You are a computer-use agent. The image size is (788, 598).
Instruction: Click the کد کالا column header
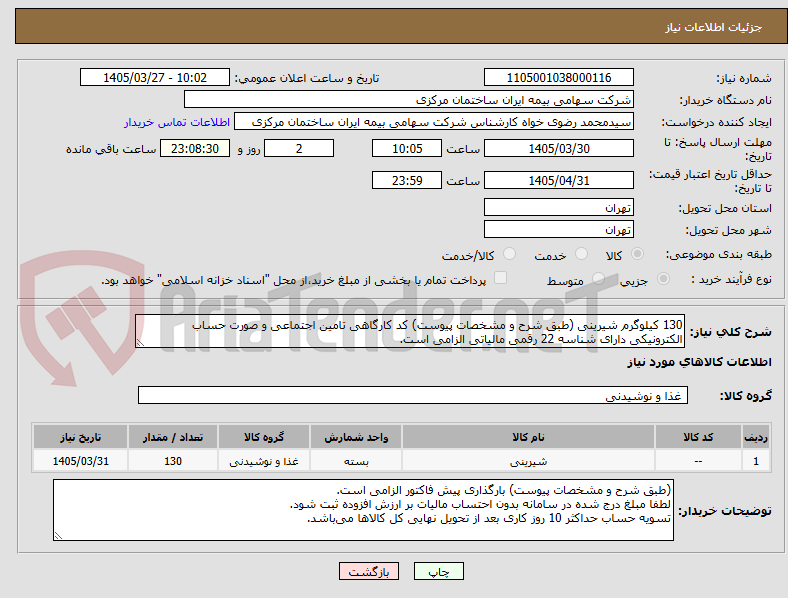point(698,437)
